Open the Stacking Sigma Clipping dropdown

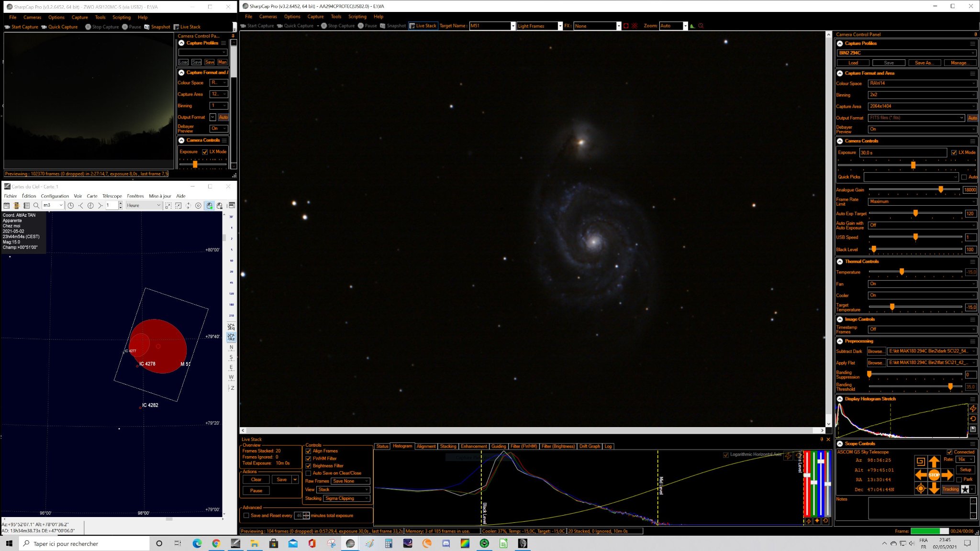tap(346, 498)
